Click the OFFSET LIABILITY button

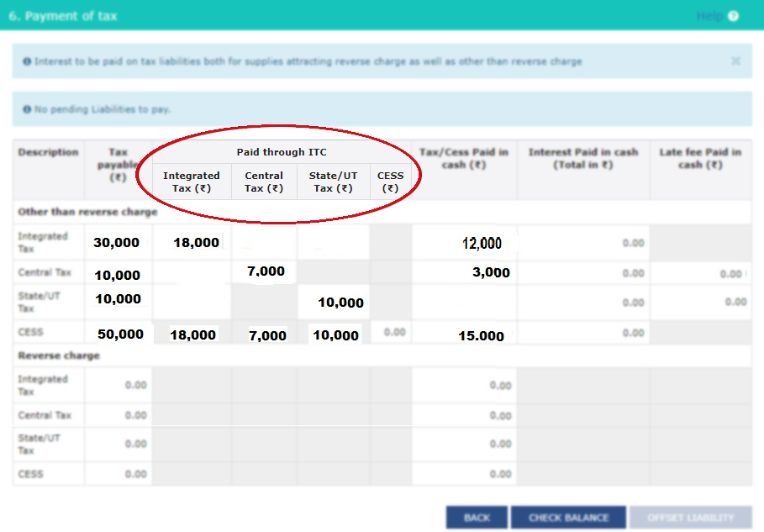(691, 517)
